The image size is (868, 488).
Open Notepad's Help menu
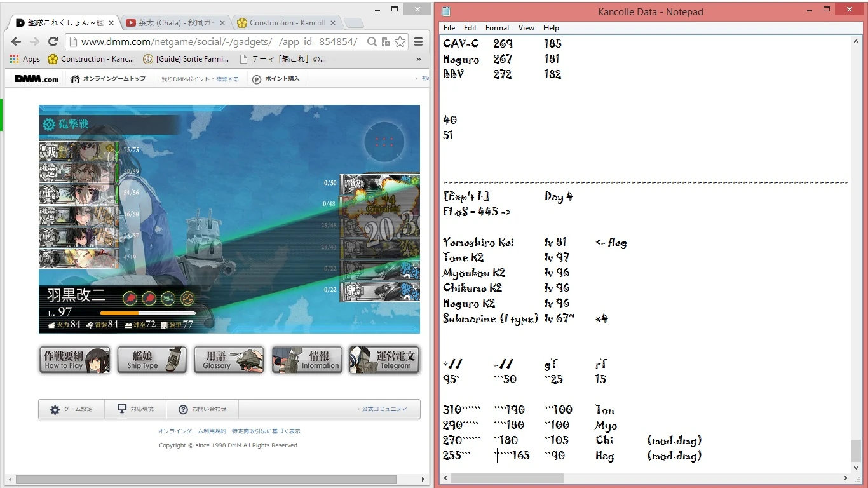pos(552,28)
